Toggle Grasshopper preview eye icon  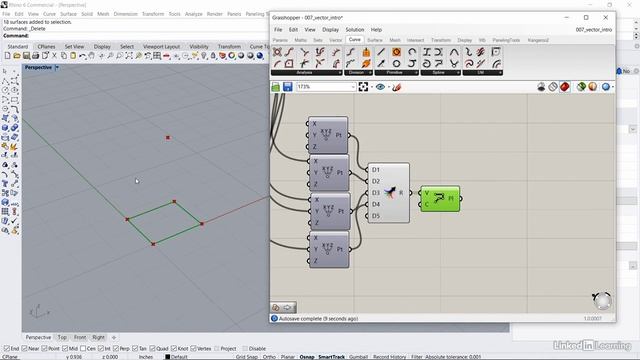(380, 87)
